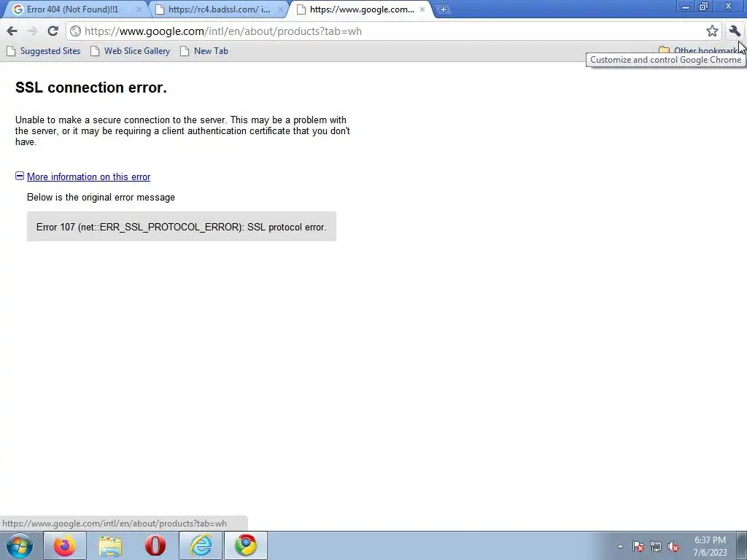Open New Tab bookmark
747x560 pixels.
point(204,51)
